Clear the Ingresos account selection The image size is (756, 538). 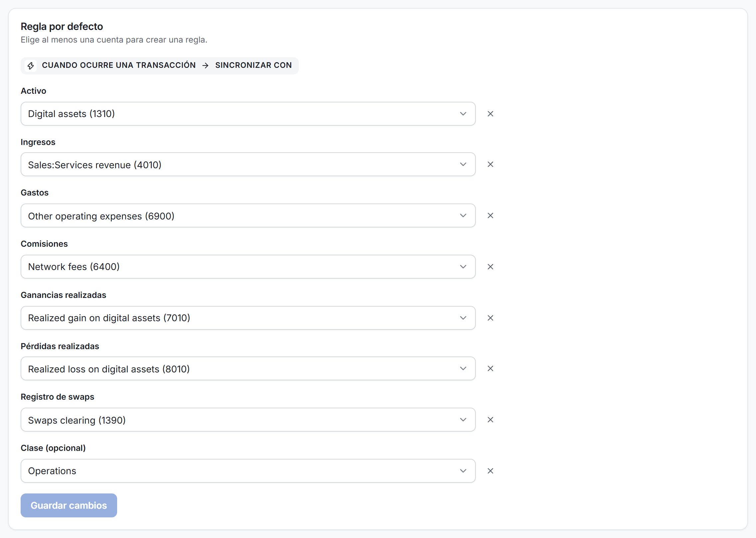point(490,164)
